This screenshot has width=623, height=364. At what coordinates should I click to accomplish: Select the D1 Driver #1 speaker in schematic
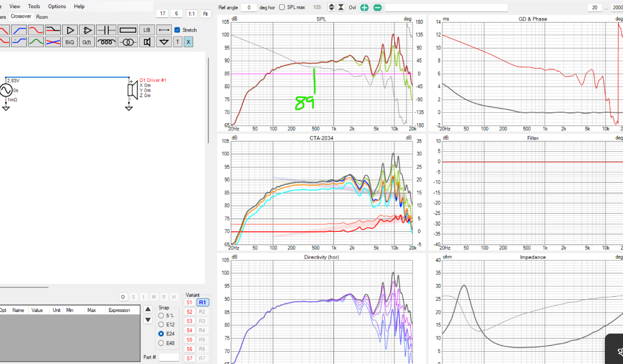click(x=133, y=89)
